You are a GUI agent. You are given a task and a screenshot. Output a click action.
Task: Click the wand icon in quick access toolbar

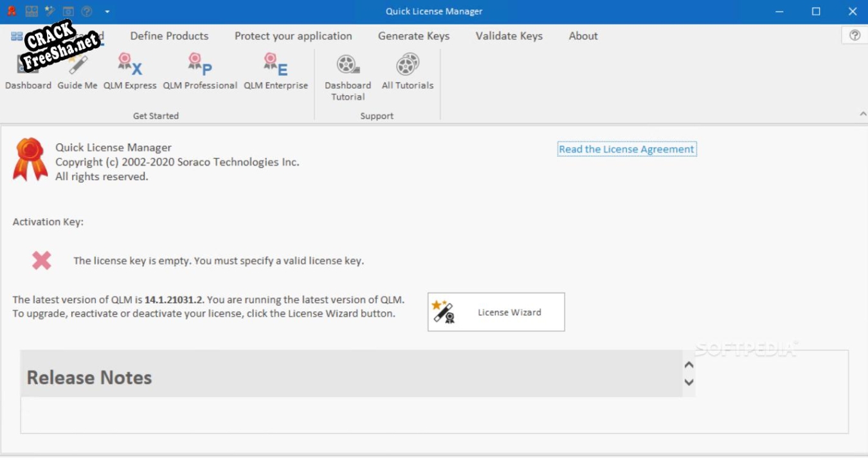(x=50, y=12)
